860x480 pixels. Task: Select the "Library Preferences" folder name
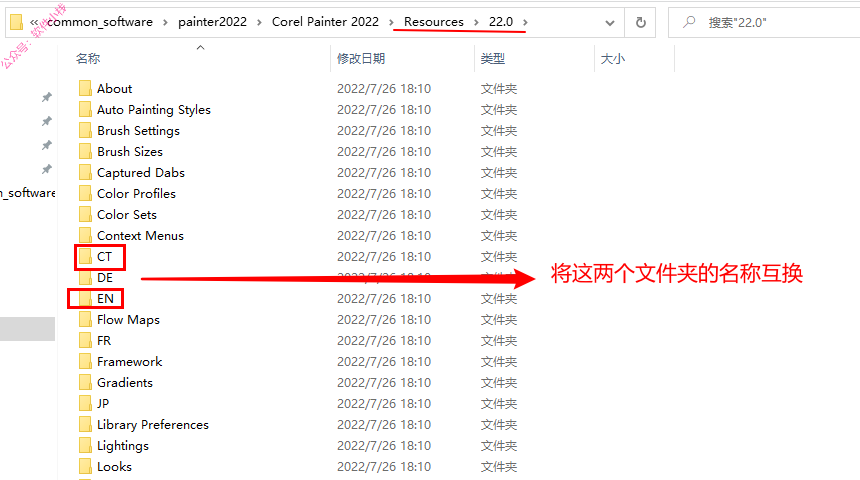153,425
